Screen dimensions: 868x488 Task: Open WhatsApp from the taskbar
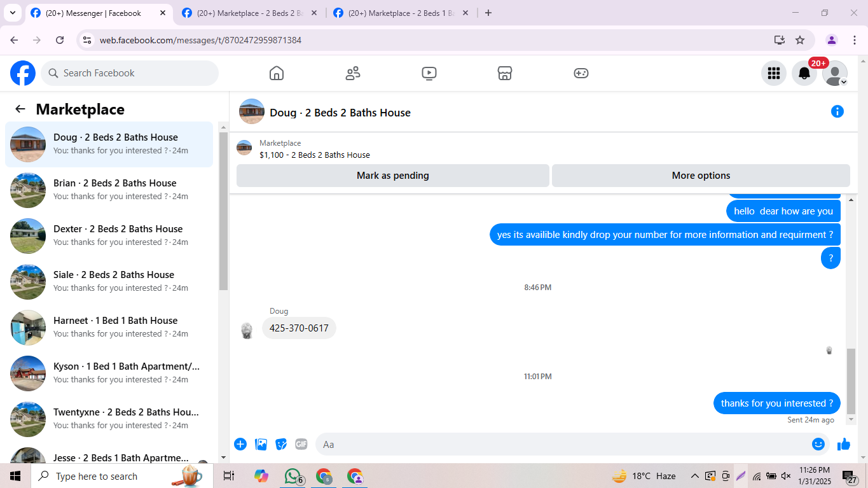coord(293,476)
